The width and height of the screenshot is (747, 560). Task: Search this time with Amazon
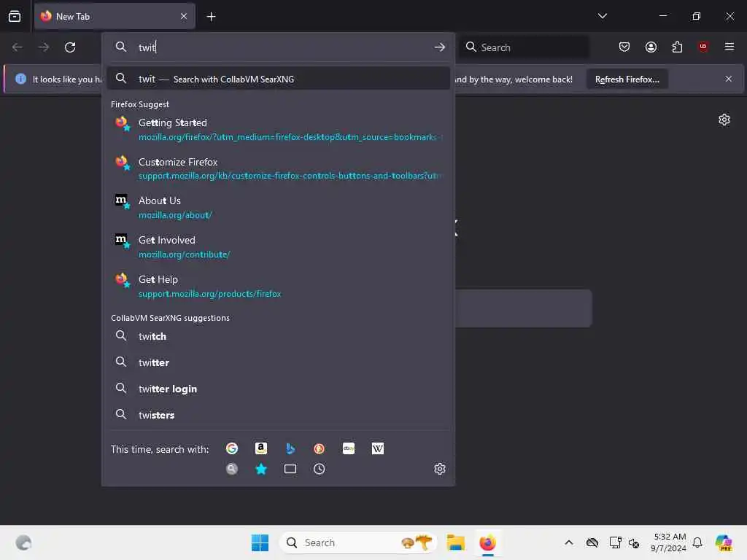pos(261,448)
